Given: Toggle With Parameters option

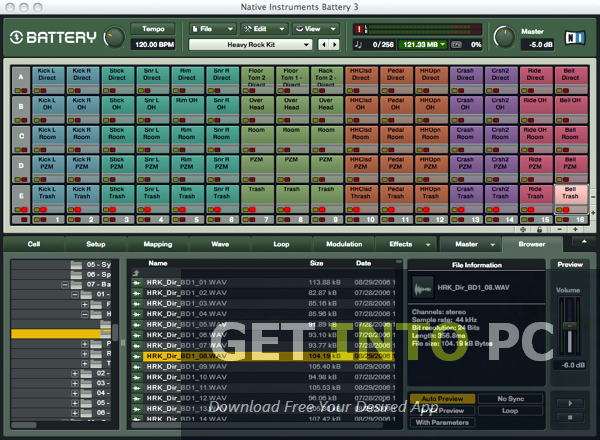Looking at the screenshot, I should click(442, 422).
